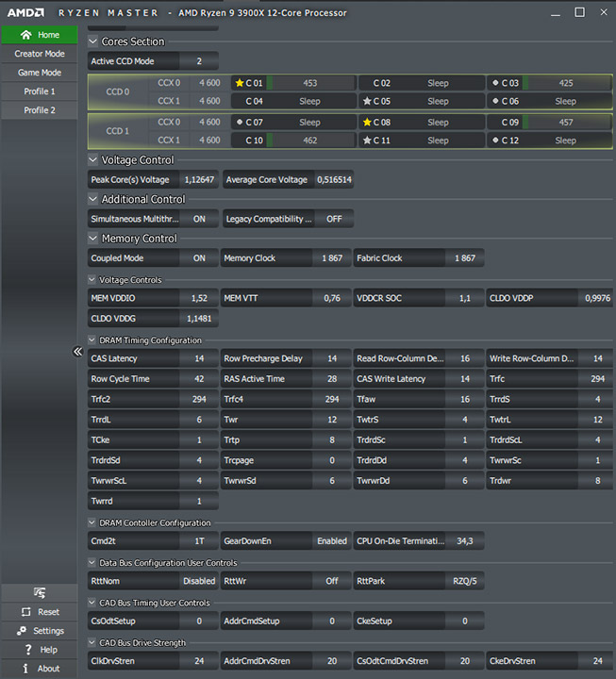Viewport: 616px width, 679px height.
Task: Toggle Simultaneous Multithreading ON value
Action: 199,219
